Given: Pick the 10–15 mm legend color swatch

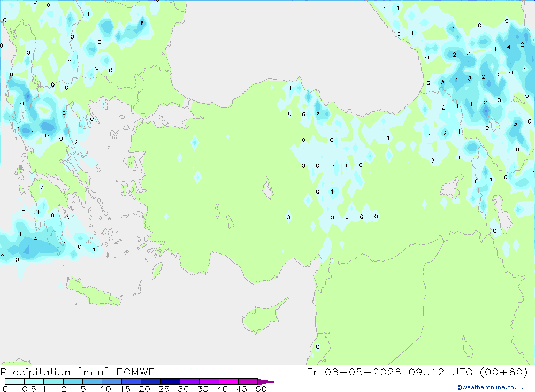Looking at the screenshot, I should [x=112, y=381].
